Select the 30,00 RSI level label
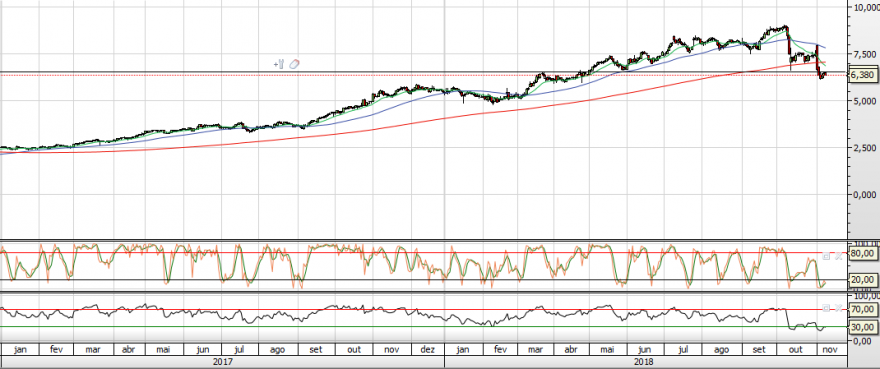The width and height of the screenshot is (880, 369). point(863,327)
